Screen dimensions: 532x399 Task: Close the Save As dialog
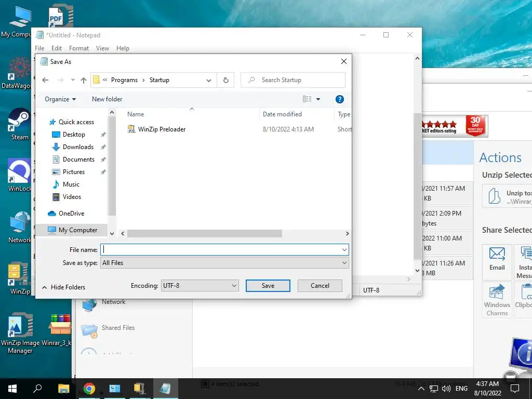(x=344, y=61)
